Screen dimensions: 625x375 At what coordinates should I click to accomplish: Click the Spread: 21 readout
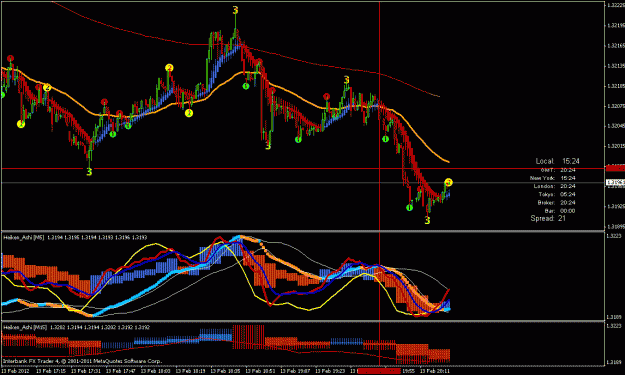(548, 218)
